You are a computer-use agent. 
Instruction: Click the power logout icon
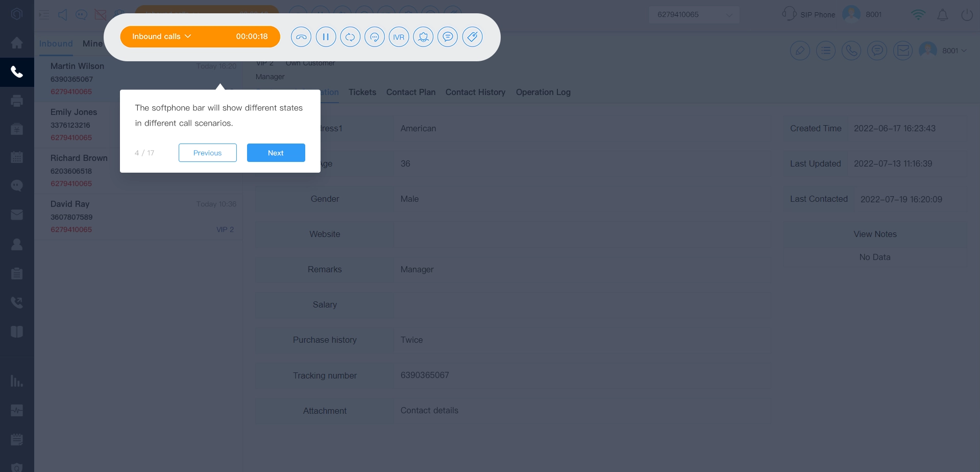click(x=967, y=15)
